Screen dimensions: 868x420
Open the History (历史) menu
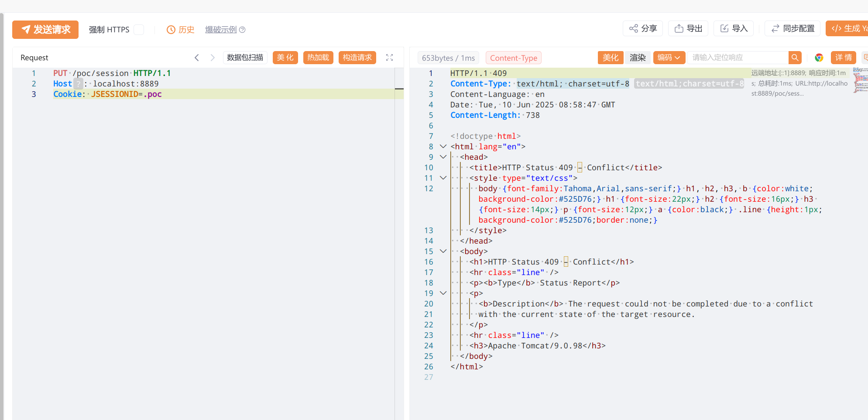[x=181, y=30]
